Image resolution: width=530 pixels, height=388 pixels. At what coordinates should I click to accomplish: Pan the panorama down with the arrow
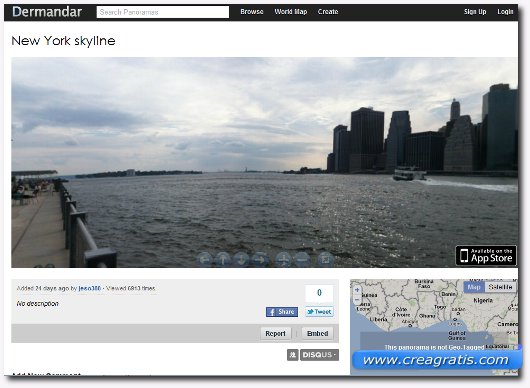point(241,260)
